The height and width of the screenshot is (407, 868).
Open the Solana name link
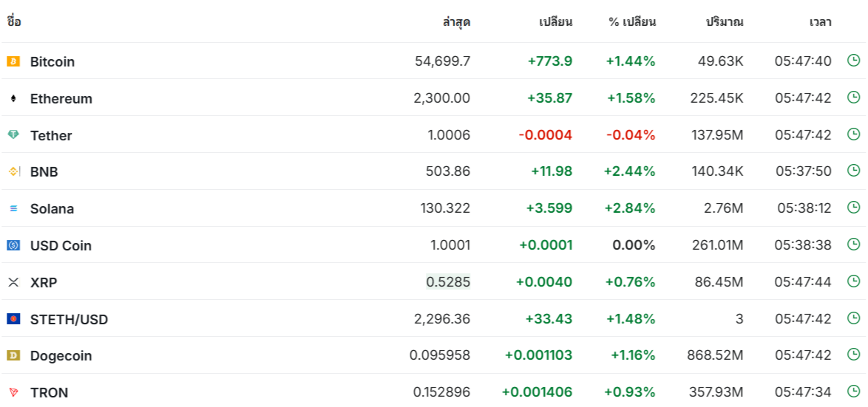pos(52,208)
